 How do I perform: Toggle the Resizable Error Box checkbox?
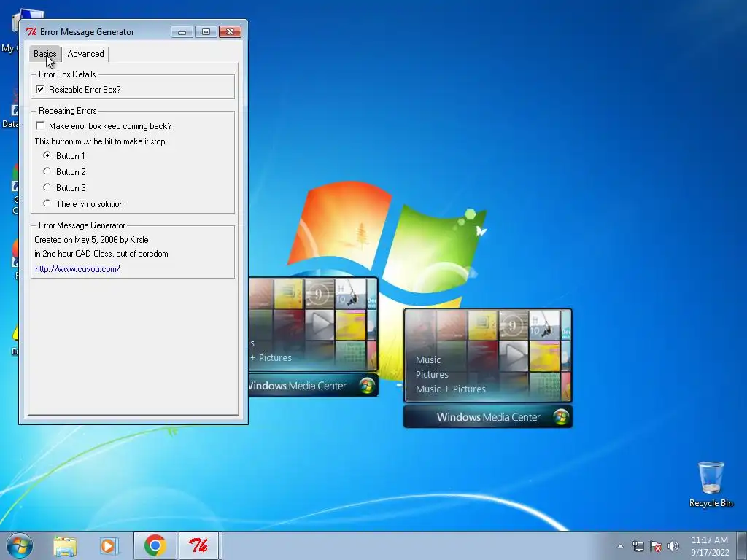[x=41, y=89]
